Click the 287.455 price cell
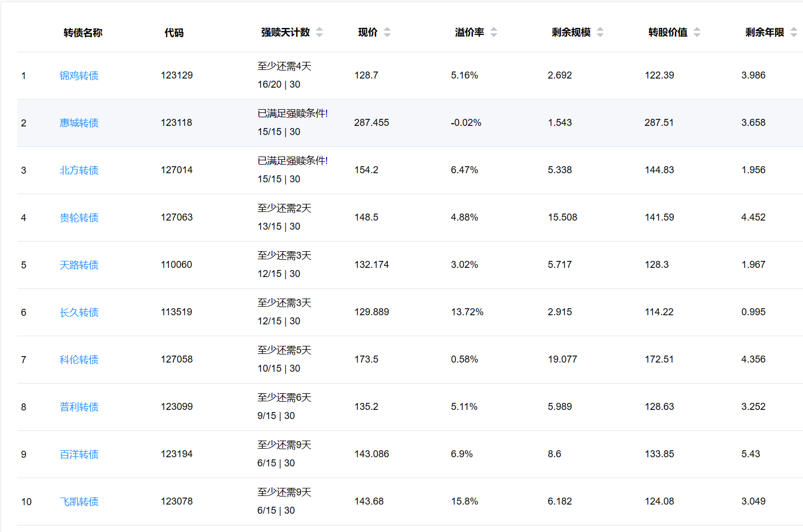The image size is (803, 532). (371, 123)
